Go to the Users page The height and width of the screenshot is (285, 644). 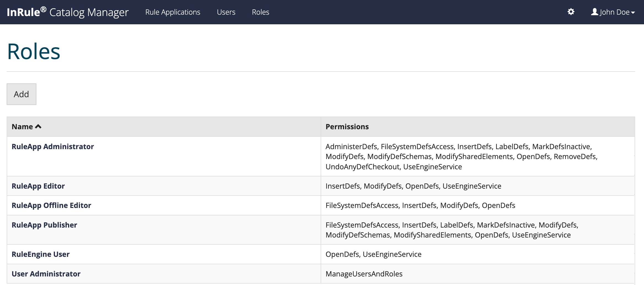point(226,12)
